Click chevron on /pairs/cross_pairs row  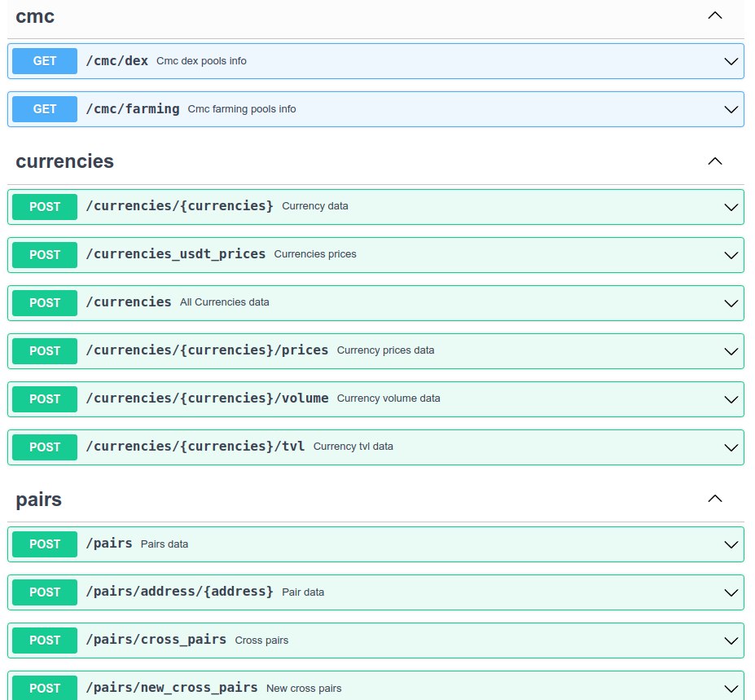click(731, 641)
